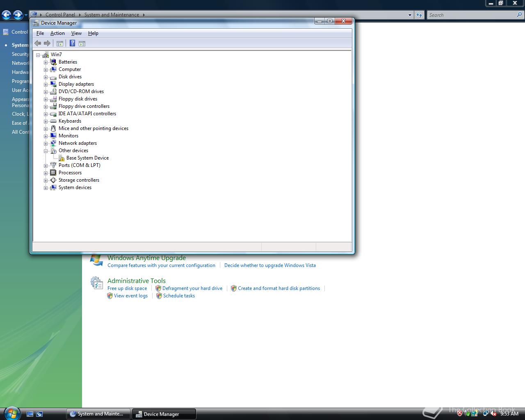Select the Monitors icon
Viewport: 525px width, 420px height.
pos(53,136)
